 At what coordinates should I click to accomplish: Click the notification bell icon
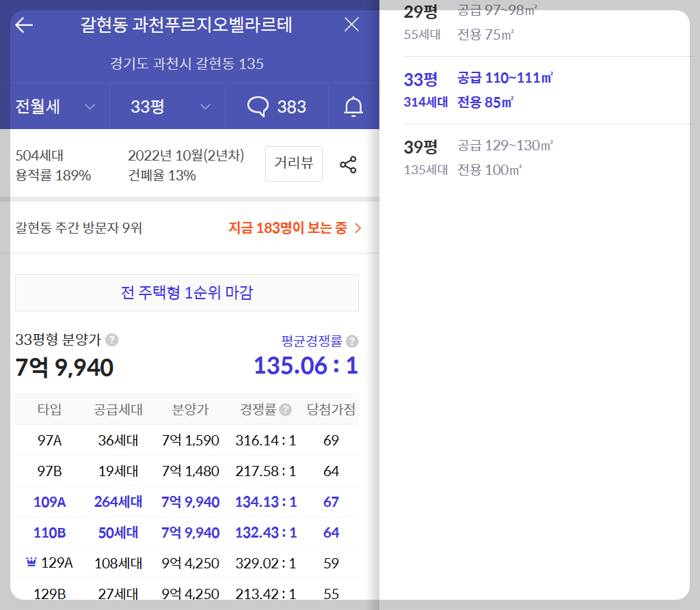click(x=353, y=106)
